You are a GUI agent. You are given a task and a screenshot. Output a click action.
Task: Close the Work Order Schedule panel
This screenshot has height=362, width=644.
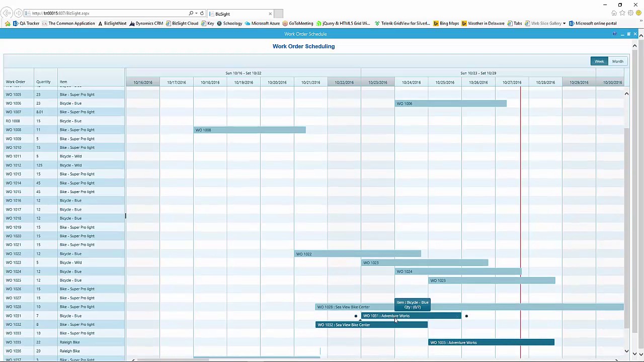coord(635,34)
